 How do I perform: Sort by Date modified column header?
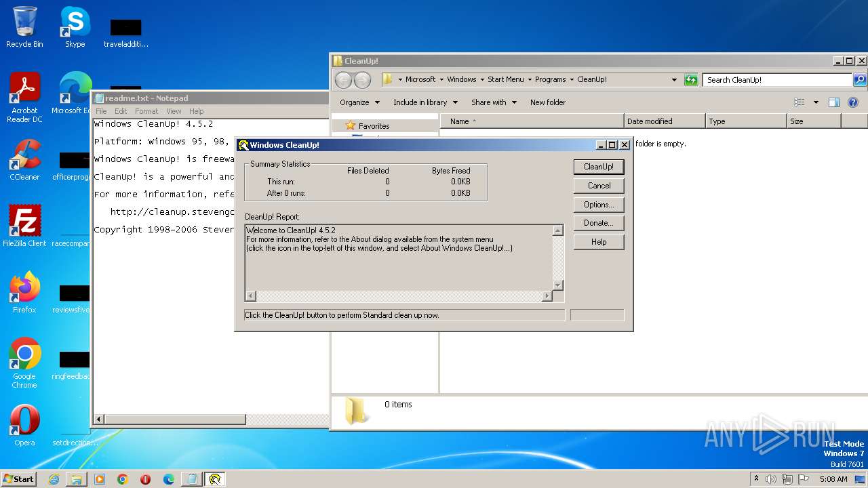click(665, 121)
